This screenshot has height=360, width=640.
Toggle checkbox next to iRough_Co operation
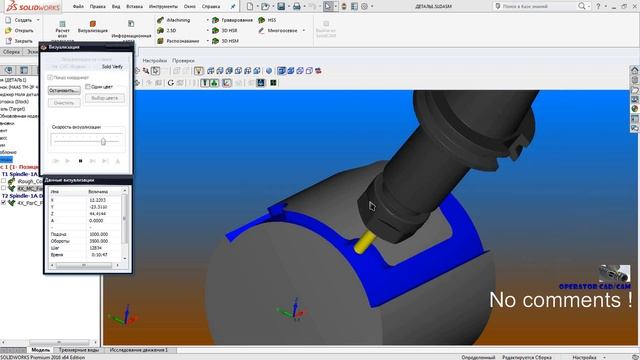point(3,181)
